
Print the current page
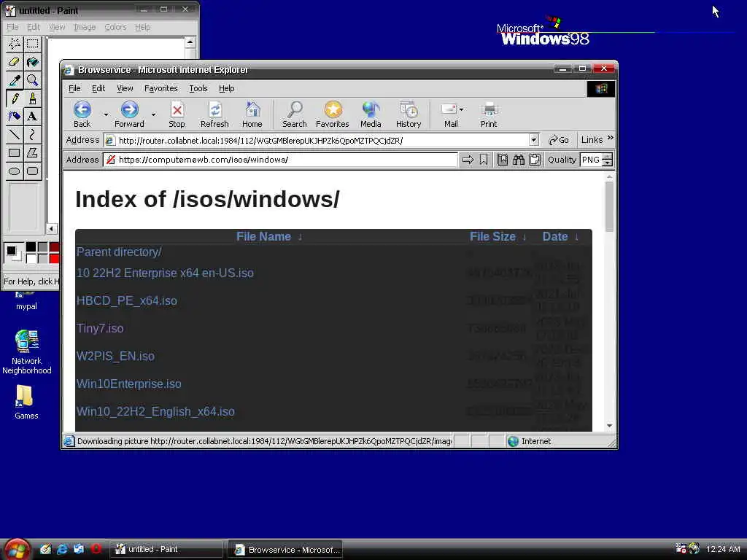click(x=489, y=114)
